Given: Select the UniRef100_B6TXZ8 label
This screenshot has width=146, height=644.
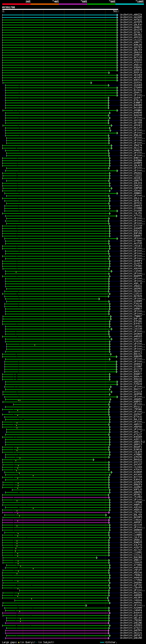Looking at the screenshot, I should (131, 58).
